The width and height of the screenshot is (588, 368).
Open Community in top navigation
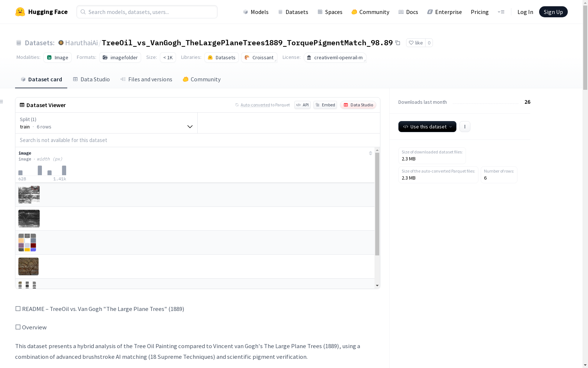coord(370,12)
